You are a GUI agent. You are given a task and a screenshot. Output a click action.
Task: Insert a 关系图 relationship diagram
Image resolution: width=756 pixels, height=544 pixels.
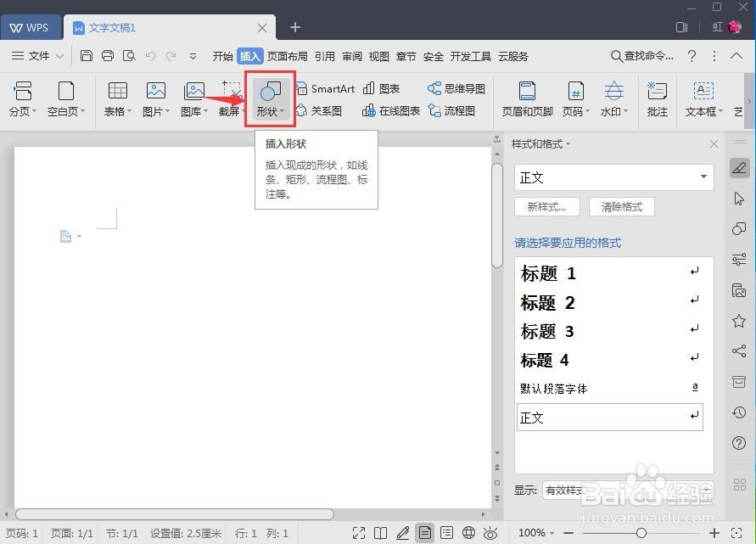pyautogui.click(x=319, y=111)
